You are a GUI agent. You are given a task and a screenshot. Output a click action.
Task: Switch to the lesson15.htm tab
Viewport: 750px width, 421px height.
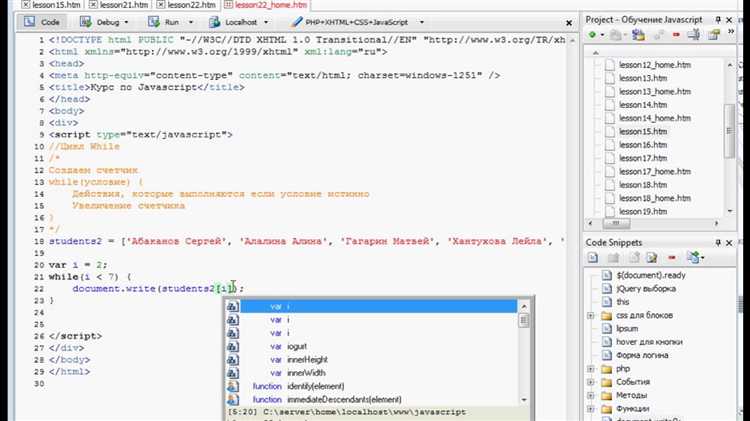pyautogui.click(x=51, y=5)
